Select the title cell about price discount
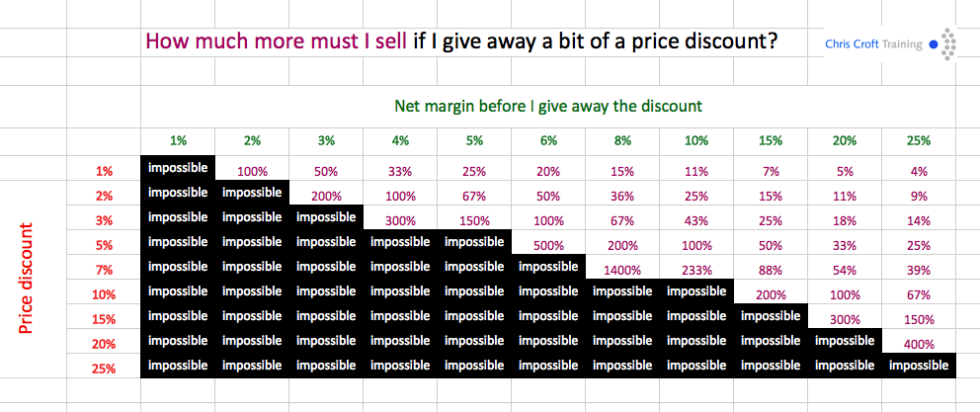 (x=460, y=42)
